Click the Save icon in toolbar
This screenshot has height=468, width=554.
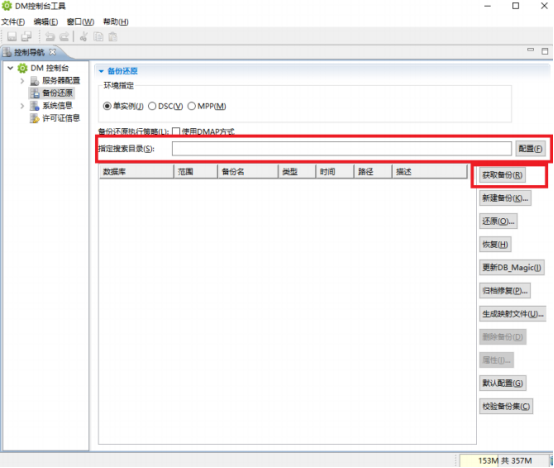(12, 36)
